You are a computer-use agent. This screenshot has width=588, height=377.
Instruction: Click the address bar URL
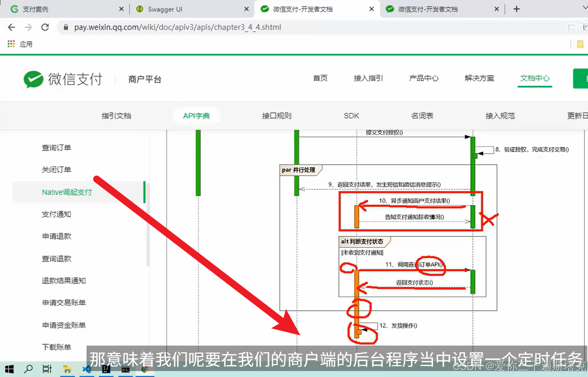click(177, 27)
